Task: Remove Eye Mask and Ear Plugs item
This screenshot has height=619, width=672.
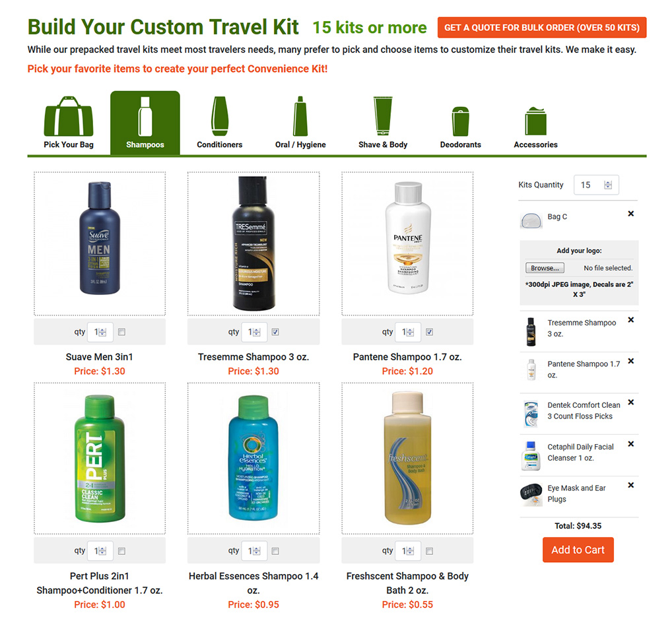Action: pyautogui.click(x=631, y=485)
